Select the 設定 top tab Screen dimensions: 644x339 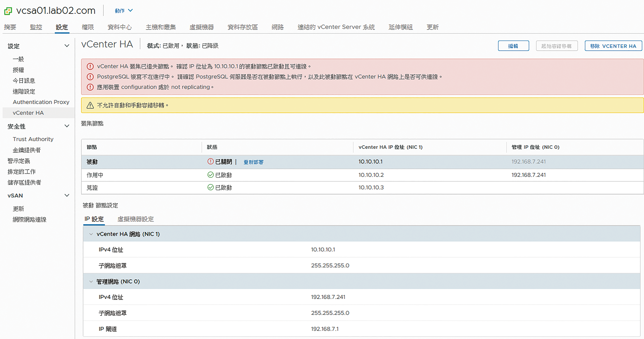pyautogui.click(x=62, y=27)
